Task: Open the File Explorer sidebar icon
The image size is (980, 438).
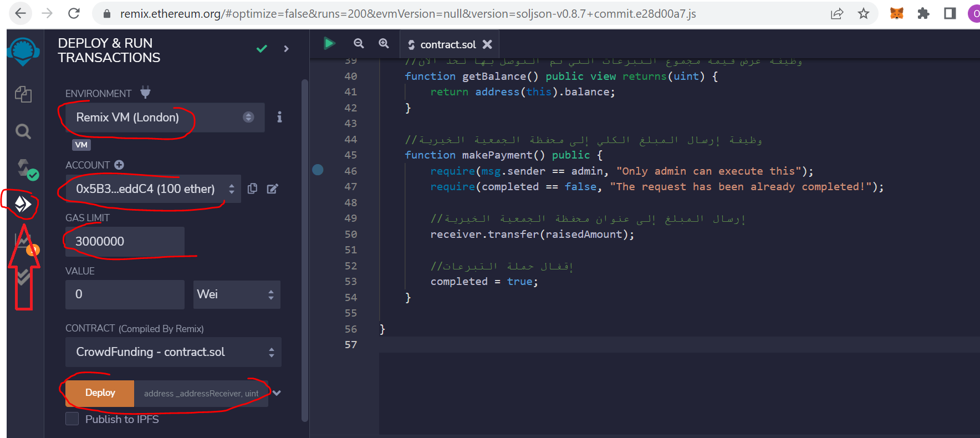Action: click(23, 94)
